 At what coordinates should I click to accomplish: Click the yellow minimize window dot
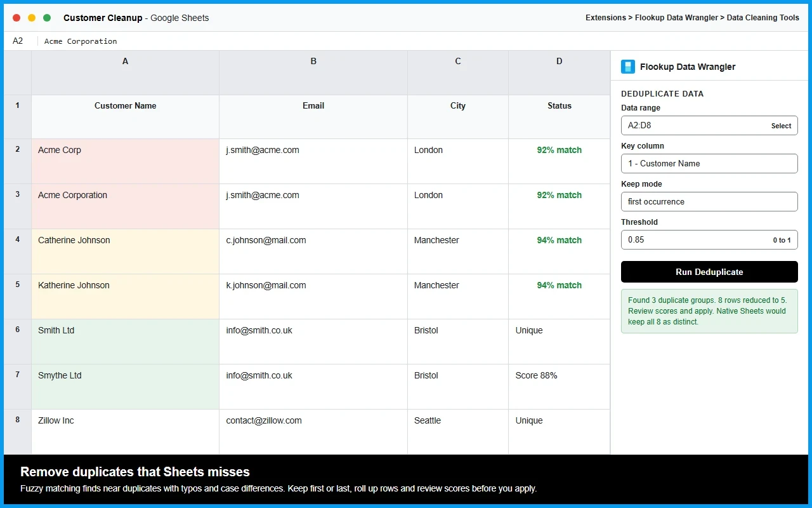tap(32, 18)
